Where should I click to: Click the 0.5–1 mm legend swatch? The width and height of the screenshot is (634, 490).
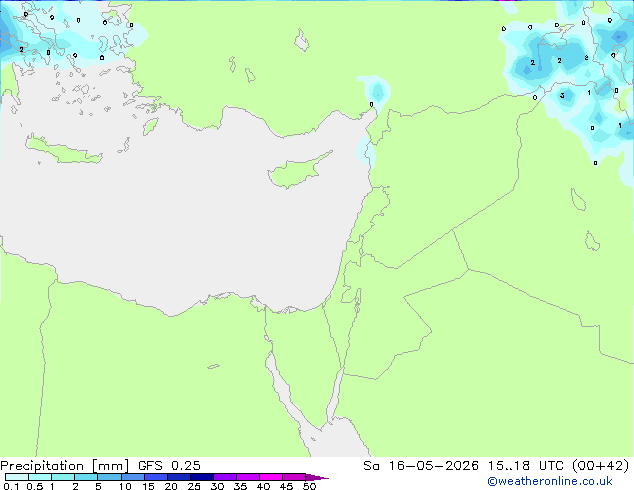(40, 477)
